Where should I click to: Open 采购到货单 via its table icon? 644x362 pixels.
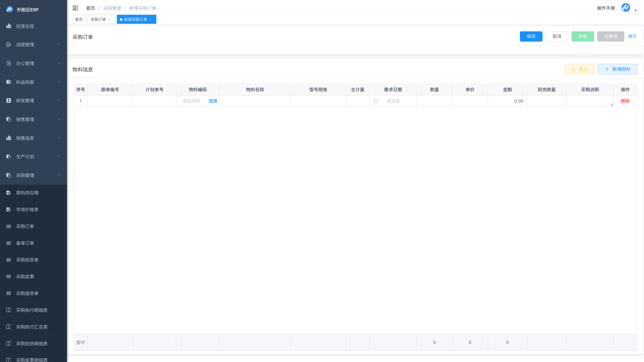[9, 260]
